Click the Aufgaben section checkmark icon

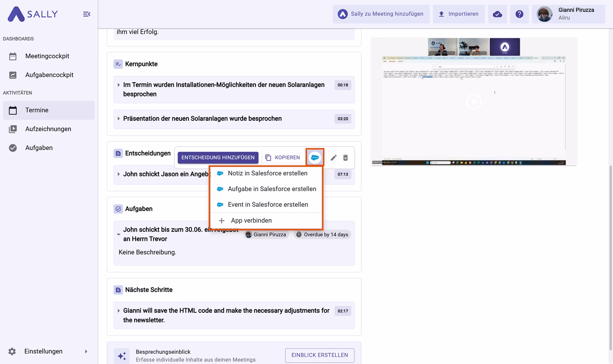point(118,209)
